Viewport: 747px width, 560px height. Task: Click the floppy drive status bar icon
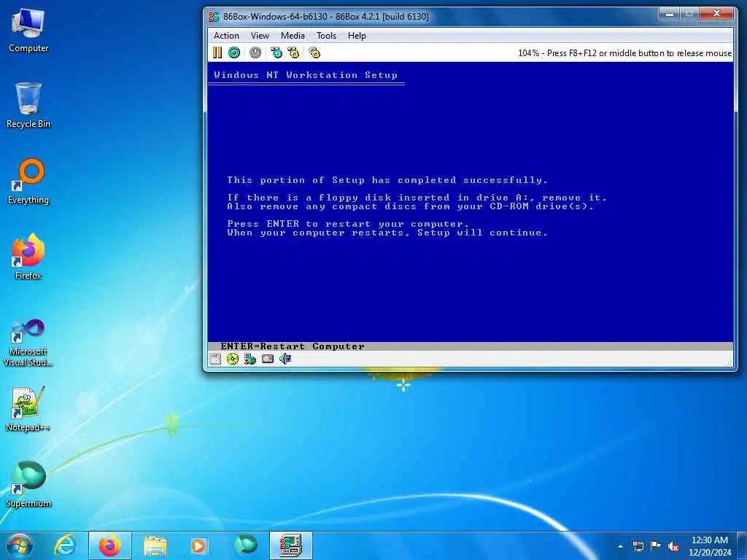tap(215, 359)
